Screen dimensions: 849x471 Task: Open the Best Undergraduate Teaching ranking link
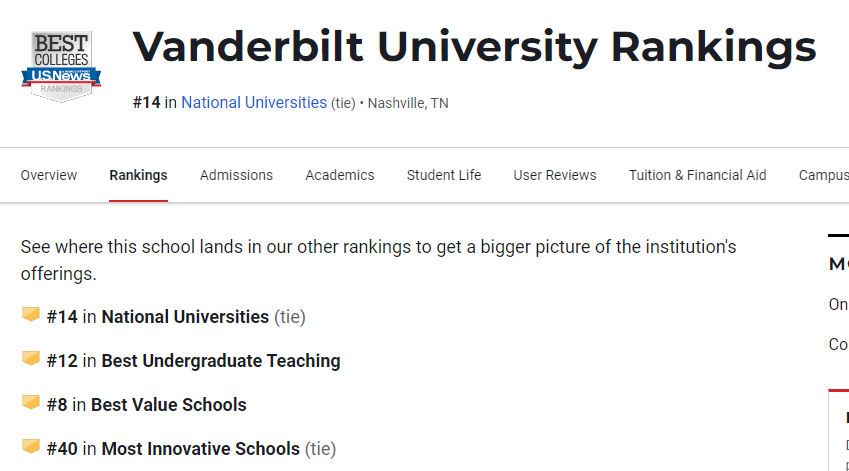pyautogui.click(x=221, y=361)
